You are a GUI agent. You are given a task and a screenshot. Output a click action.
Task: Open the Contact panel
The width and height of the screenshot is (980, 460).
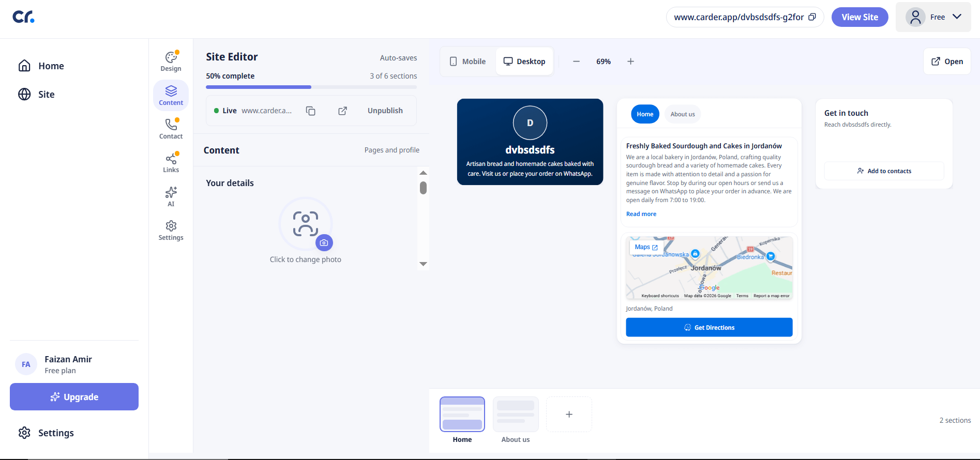click(x=171, y=129)
